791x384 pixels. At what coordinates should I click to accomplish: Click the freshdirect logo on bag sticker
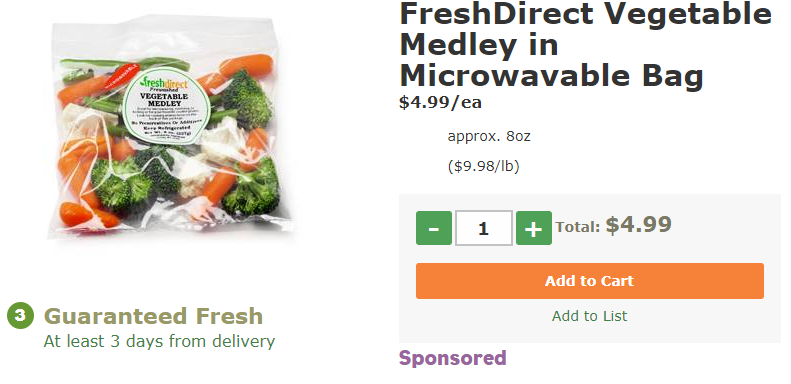[162, 82]
